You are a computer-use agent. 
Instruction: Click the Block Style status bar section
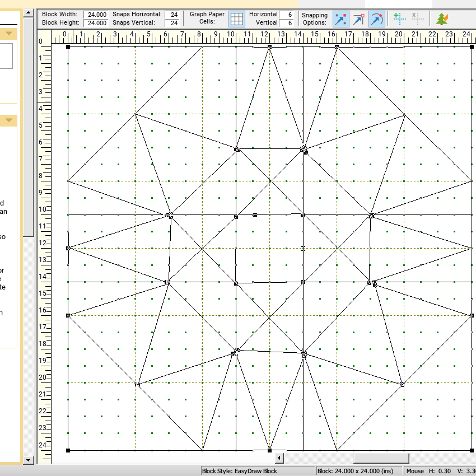tap(256, 471)
